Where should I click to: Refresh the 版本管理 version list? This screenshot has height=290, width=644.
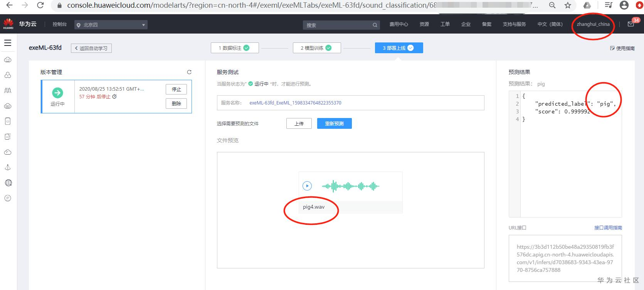pos(189,72)
